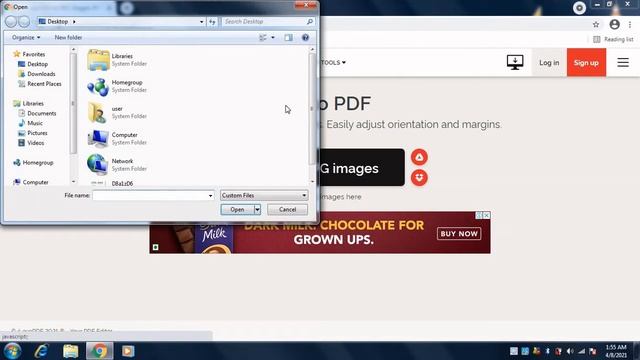
Task: Click the Chrome taskbar icon
Action: point(99,351)
